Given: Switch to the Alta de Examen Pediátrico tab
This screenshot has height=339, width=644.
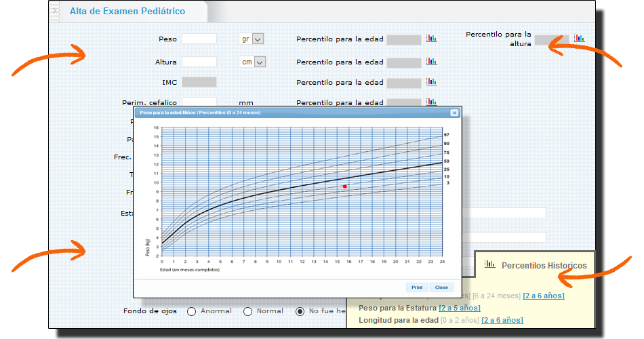Looking at the screenshot, I should tap(127, 12).
